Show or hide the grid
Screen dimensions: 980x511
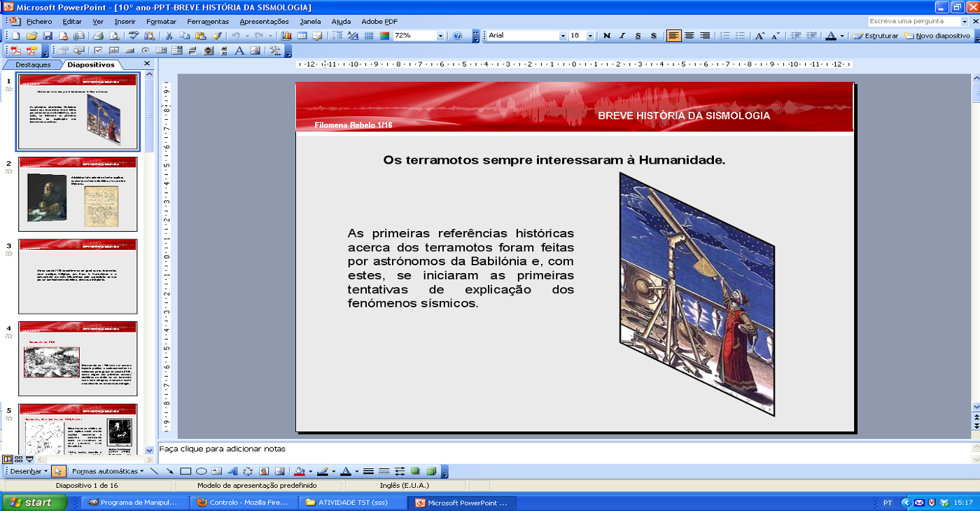pyautogui.click(x=369, y=36)
